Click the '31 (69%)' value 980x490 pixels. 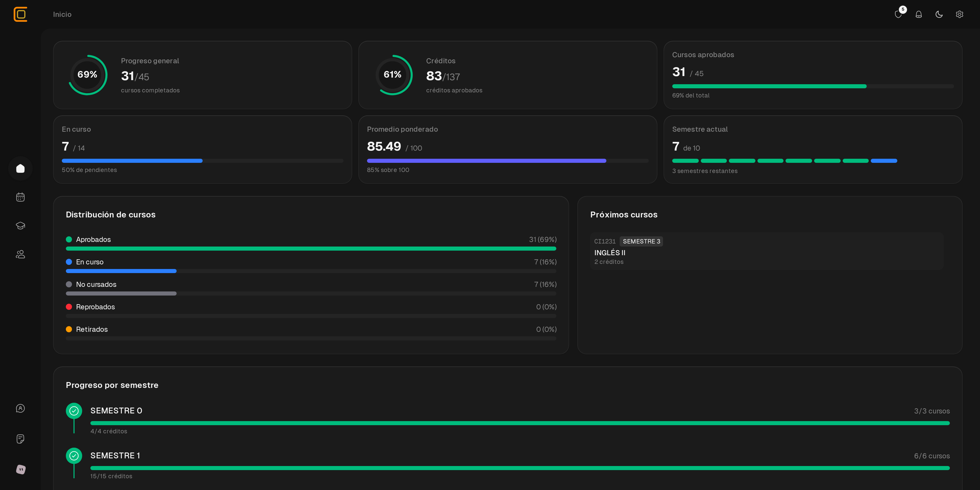[543, 240]
